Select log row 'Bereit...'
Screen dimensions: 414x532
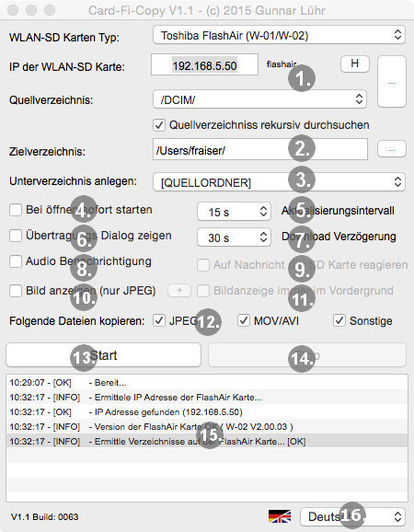(x=207, y=382)
